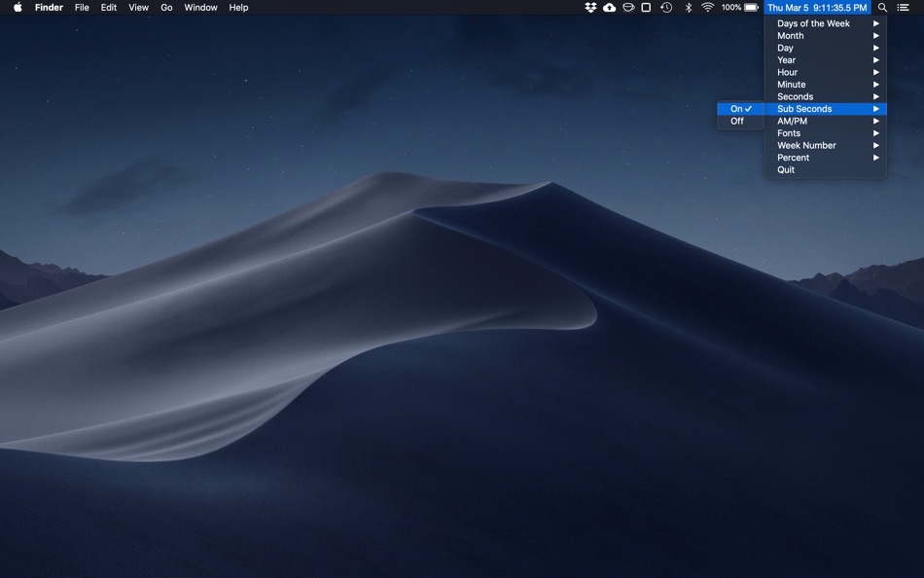Open Spotlight search from the menu bar
924x578 pixels.
coord(880,7)
